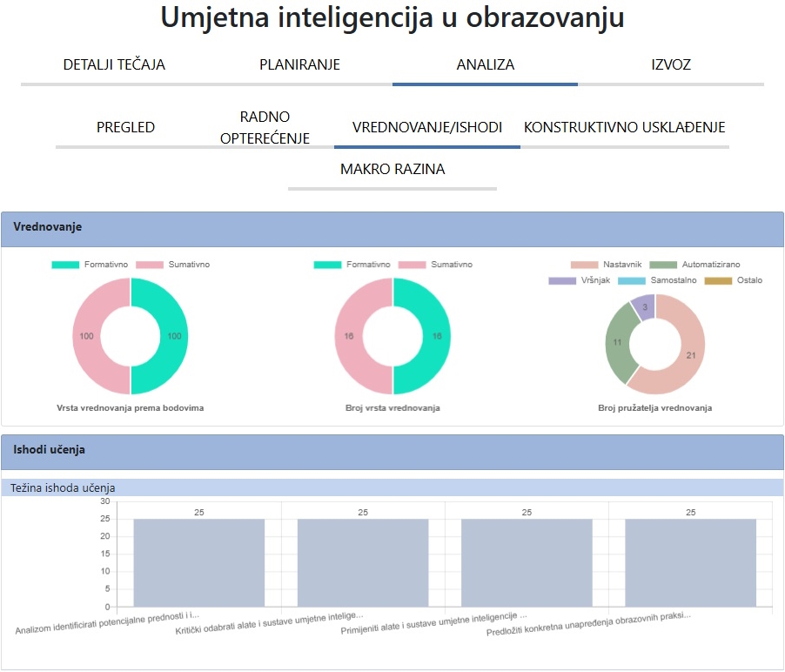
Task: Collapse the Vrednovanje panel header
Action: (392, 226)
